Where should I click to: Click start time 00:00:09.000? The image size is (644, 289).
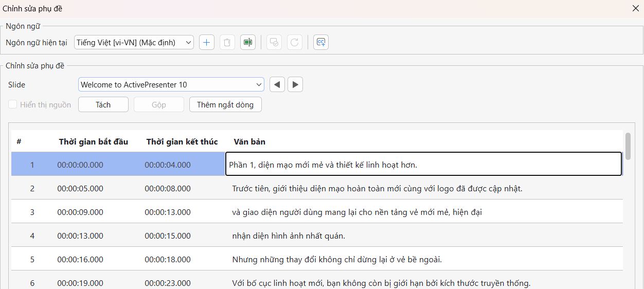80,212
